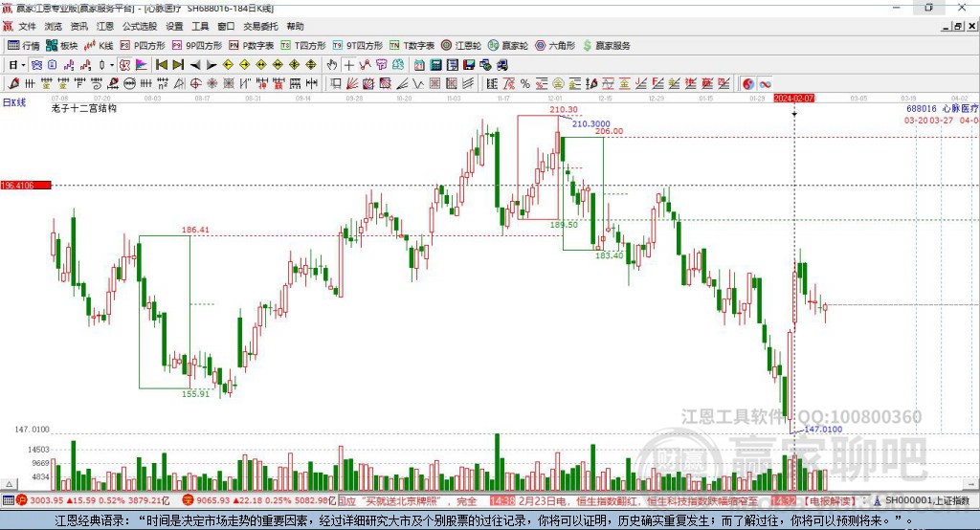
Task: Click the 老子十二宫结构 label
Action: click(84, 108)
